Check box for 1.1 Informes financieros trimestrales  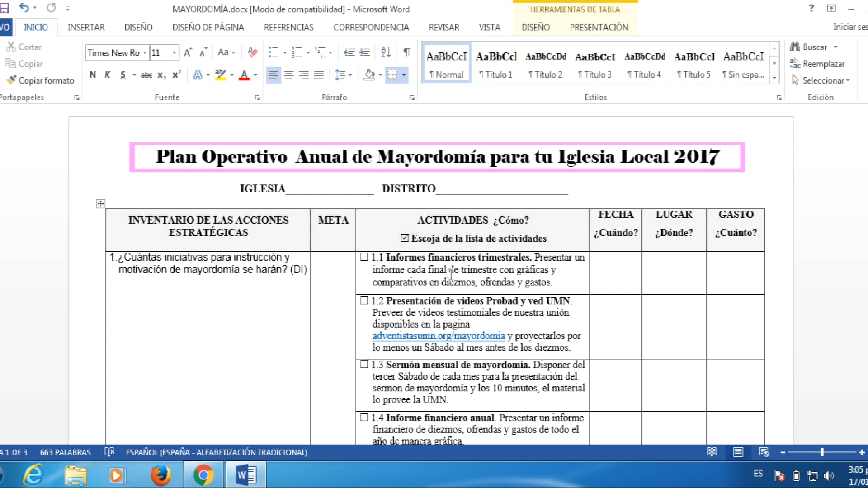pyautogui.click(x=364, y=257)
